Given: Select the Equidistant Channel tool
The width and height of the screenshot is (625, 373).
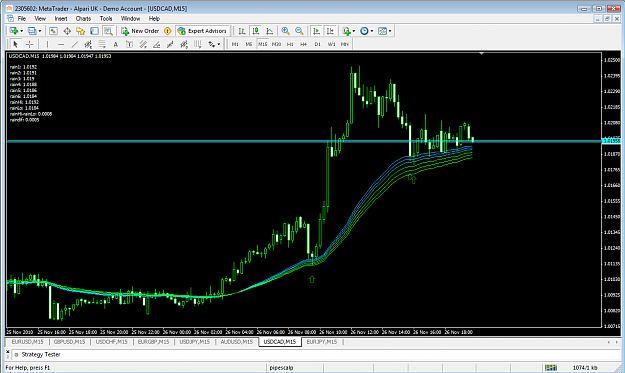Looking at the screenshot, I should point(143,44).
